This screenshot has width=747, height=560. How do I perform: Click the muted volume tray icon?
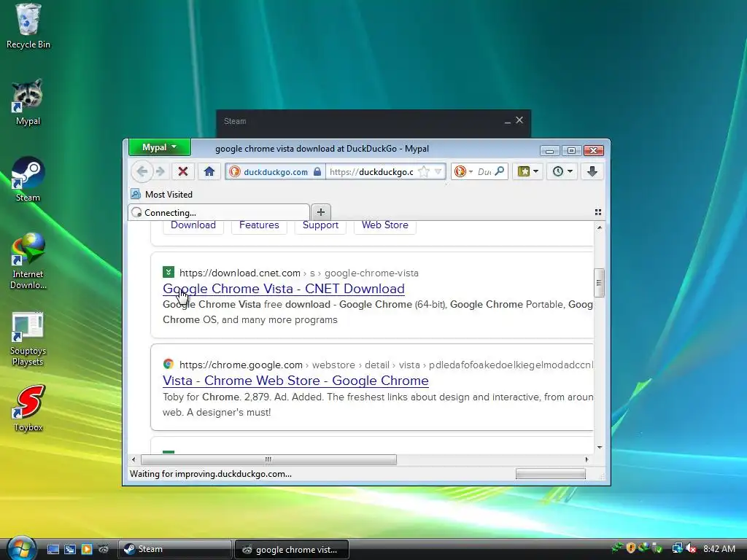tap(690, 548)
